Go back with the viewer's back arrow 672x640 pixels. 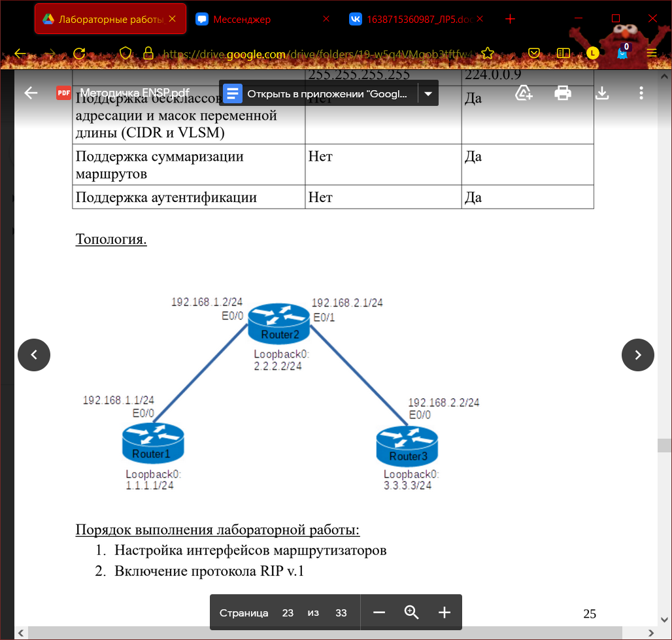31,93
